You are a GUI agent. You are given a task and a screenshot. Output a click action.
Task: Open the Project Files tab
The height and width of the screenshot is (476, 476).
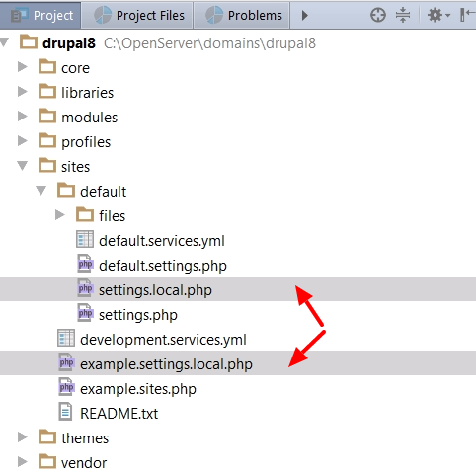pos(137,15)
